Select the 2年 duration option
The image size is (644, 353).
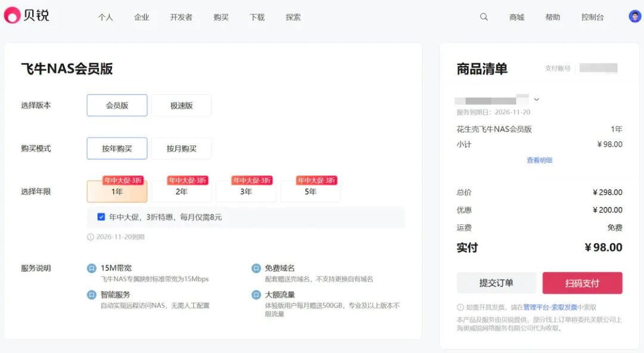click(x=181, y=191)
